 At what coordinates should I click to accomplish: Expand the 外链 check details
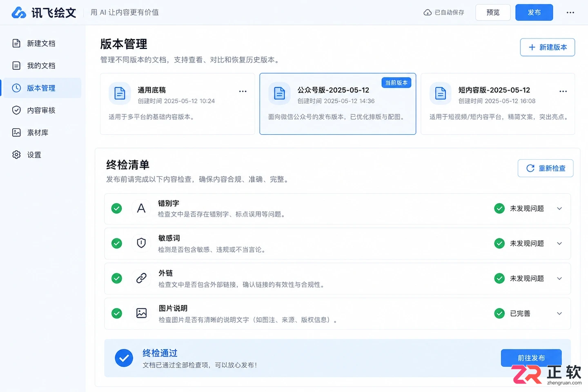[x=559, y=278]
